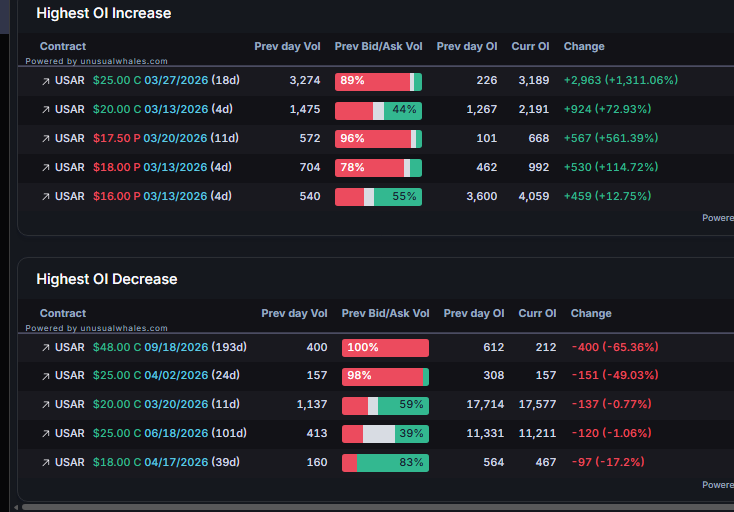Screen dimensions: 734x512
Task: Click the -120 (-1.06%) change value
Action: (x=611, y=433)
